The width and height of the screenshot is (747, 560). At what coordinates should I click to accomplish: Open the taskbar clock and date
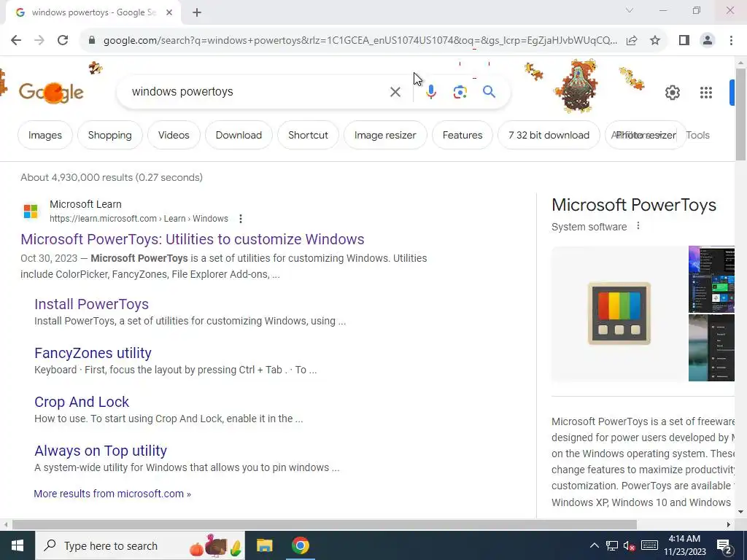[x=684, y=545]
